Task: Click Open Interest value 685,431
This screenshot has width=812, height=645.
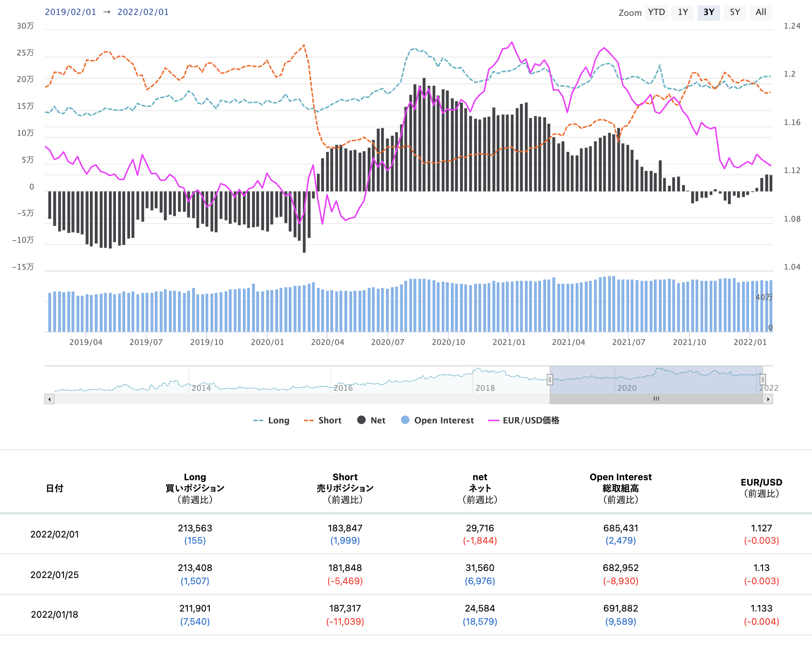Action: coord(621,528)
